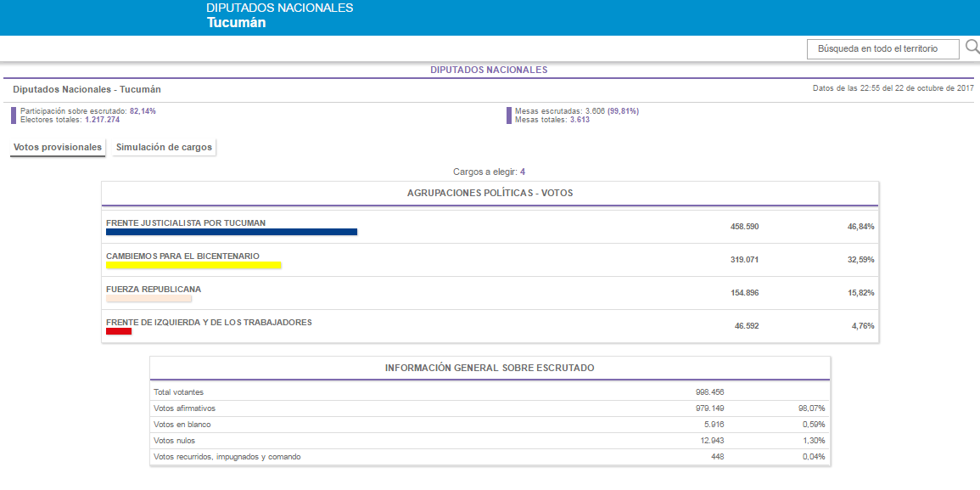This screenshot has width=980, height=490.
Task: Click the 0,59% percentage
Action: [x=815, y=425]
